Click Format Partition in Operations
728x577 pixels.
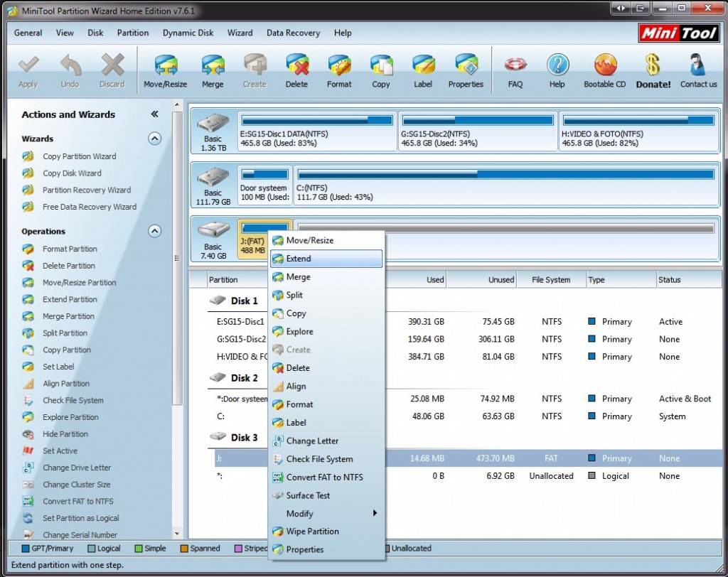(70, 249)
